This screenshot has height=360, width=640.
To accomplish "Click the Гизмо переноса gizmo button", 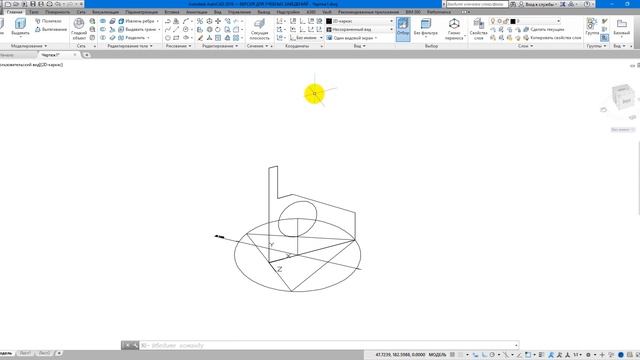I will 454,29.
